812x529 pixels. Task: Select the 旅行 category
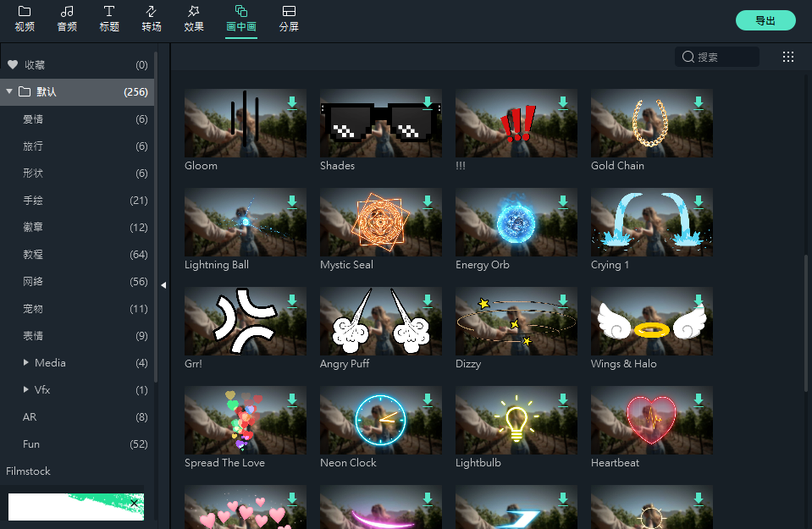(x=77, y=146)
